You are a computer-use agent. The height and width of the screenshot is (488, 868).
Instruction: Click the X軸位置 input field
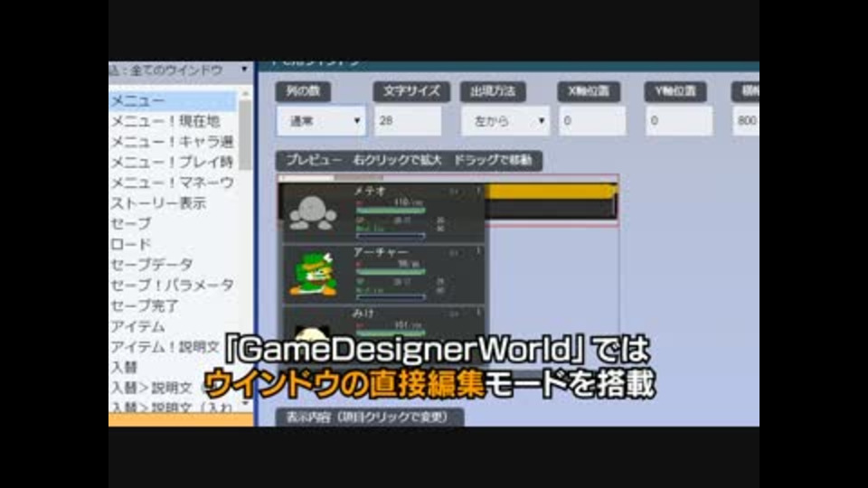pyautogui.click(x=591, y=120)
